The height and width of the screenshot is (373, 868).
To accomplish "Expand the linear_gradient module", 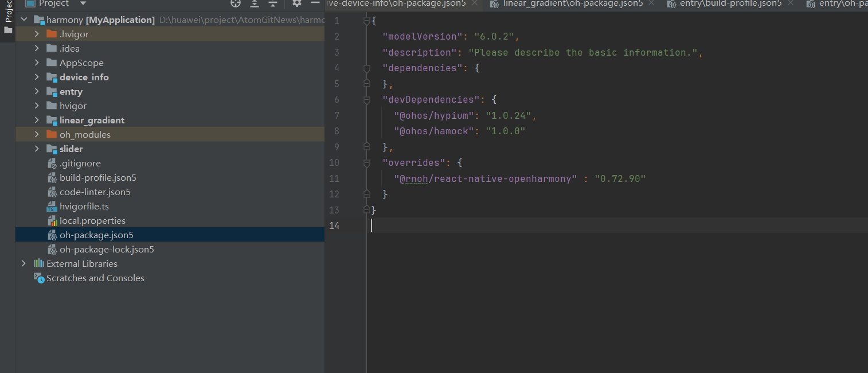I will click(37, 121).
